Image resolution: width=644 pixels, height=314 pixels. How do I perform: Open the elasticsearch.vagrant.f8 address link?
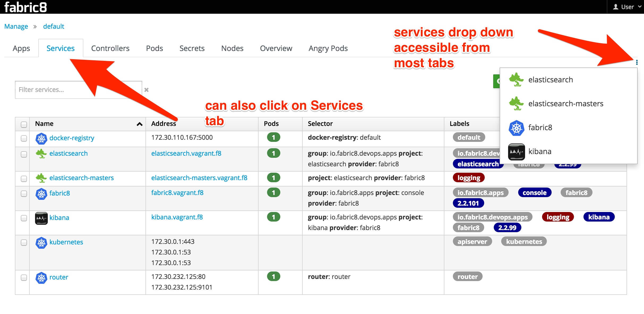186,153
